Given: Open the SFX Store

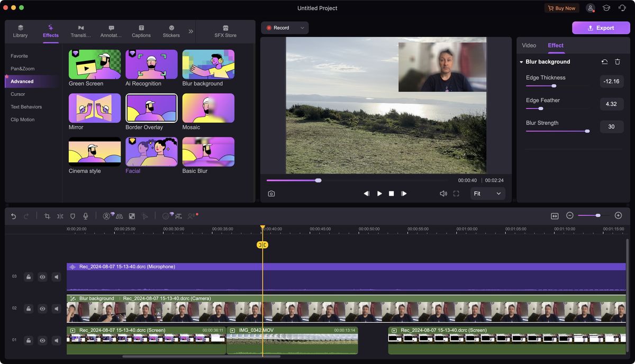Looking at the screenshot, I should pos(225,31).
